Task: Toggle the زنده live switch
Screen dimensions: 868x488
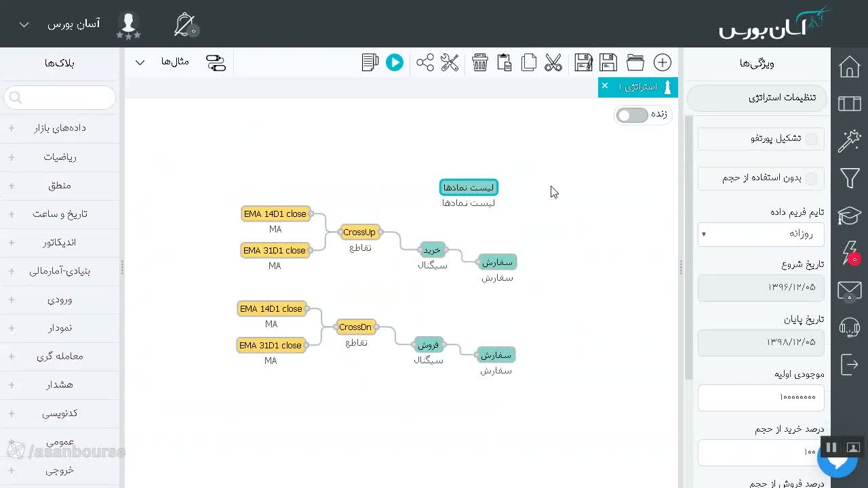Action: tap(632, 115)
